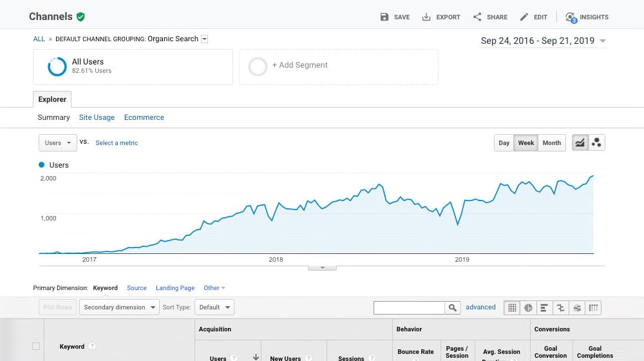Screen dimensions: 644x361
Task: Select the pivot table view icon
Action: point(594,307)
